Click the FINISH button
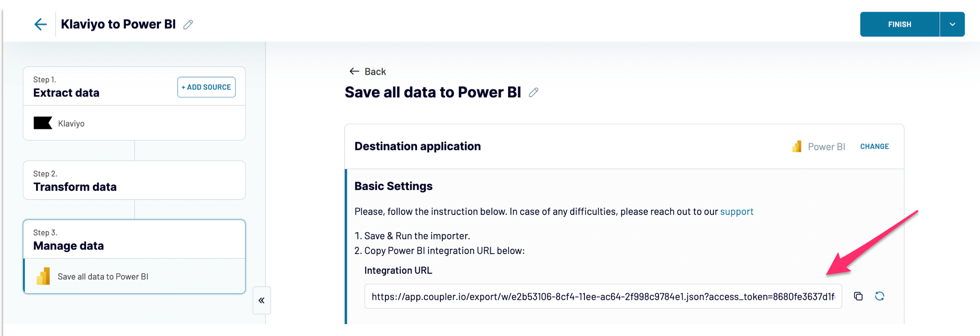Image resolution: width=980 pixels, height=336 pixels. (900, 24)
